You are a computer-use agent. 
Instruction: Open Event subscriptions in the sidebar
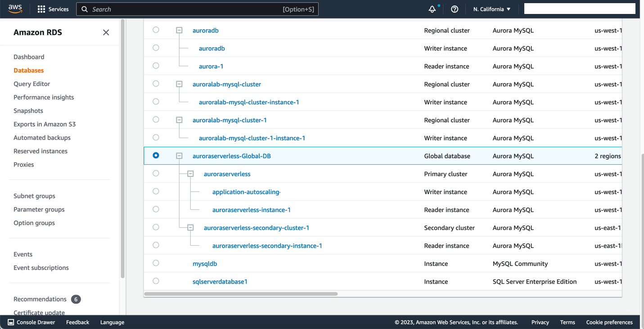click(41, 268)
